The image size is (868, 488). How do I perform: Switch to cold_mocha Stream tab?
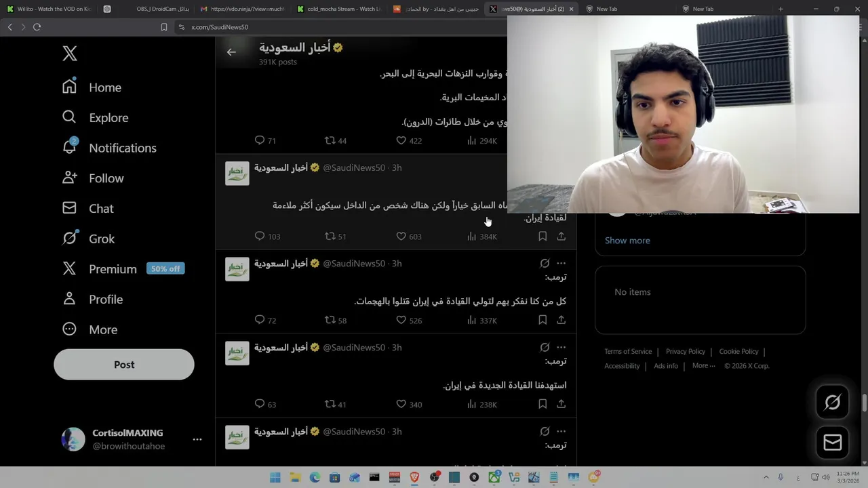click(x=340, y=9)
